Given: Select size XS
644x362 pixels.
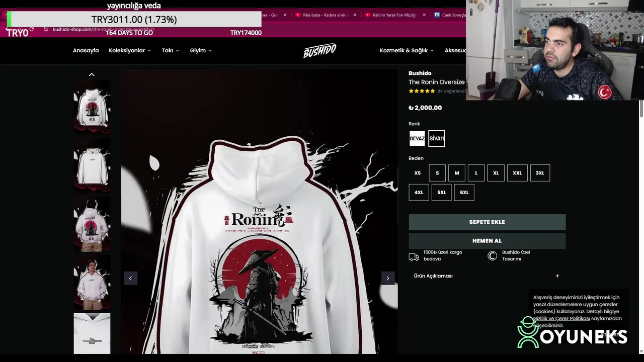Looking at the screenshot, I should pyautogui.click(x=417, y=173).
